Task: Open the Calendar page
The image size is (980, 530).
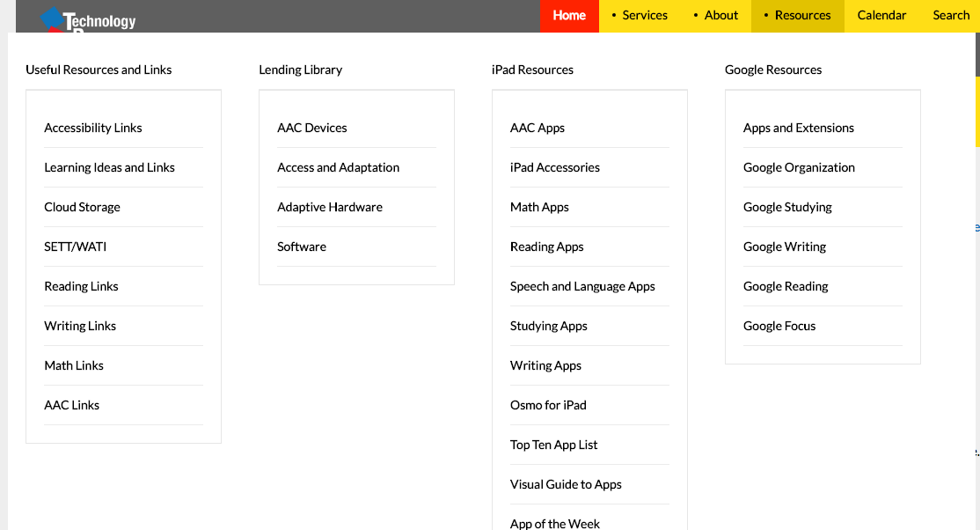Action: point(881,16)
